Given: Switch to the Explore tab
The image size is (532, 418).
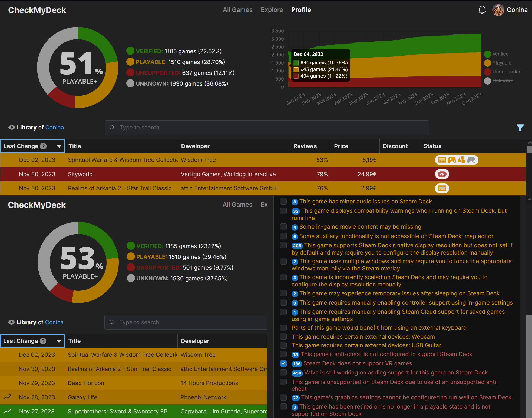Looking at the screenshot, I should [x=272, y=10].
